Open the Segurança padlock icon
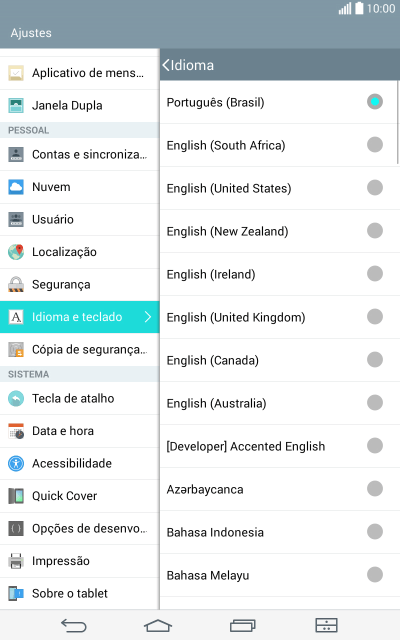 pos(16,284)
